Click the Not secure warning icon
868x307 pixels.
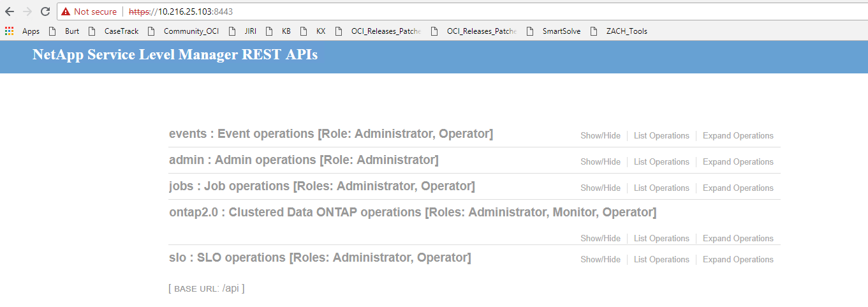tap(66, 11)
